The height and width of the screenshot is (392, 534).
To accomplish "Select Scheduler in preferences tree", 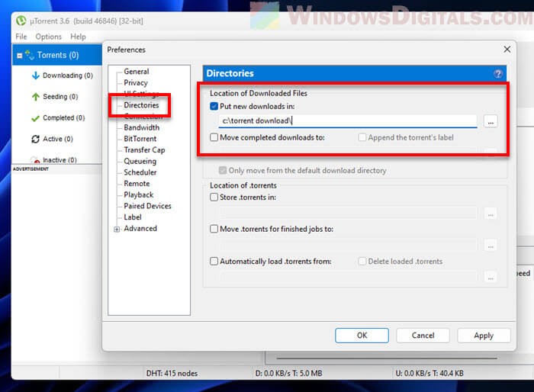I will point(140,172).
